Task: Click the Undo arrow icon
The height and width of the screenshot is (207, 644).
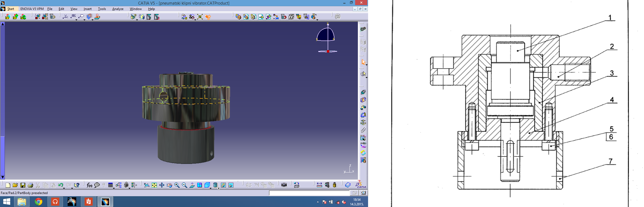Action: point(60,185)
